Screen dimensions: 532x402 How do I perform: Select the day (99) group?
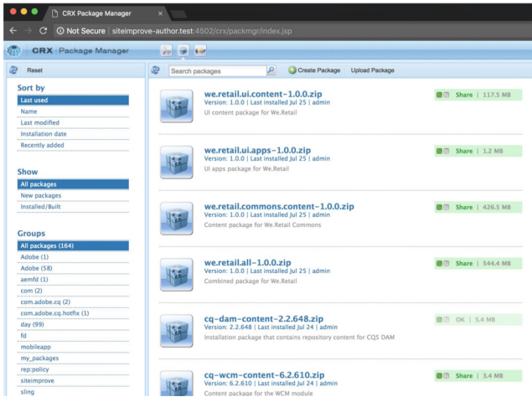point(73,324)
